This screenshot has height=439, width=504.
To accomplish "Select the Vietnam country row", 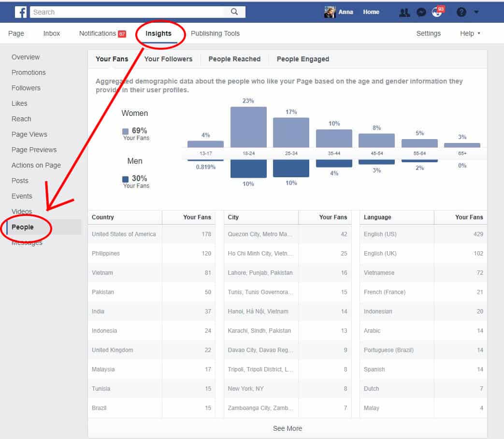I will click(151, 273).
